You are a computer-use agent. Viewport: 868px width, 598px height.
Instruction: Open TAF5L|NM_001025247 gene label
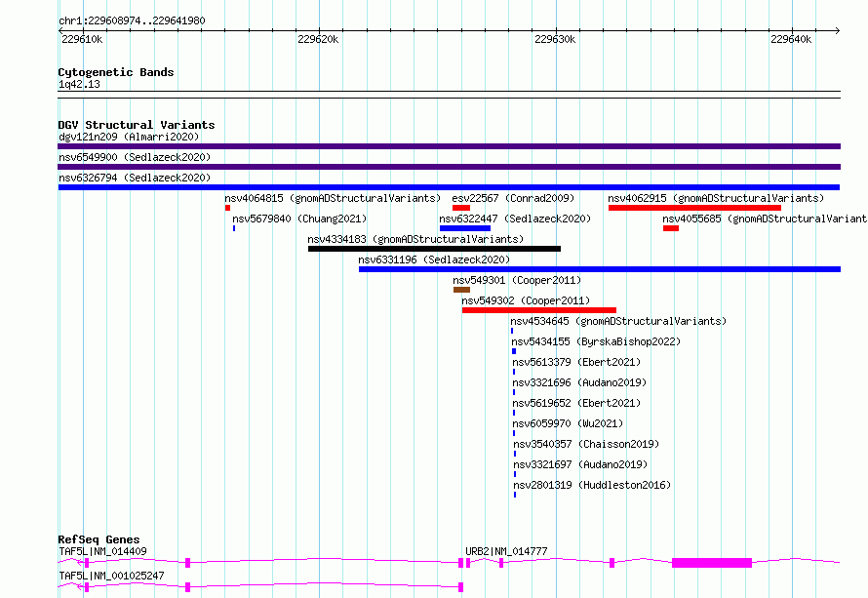click(111, 576)
